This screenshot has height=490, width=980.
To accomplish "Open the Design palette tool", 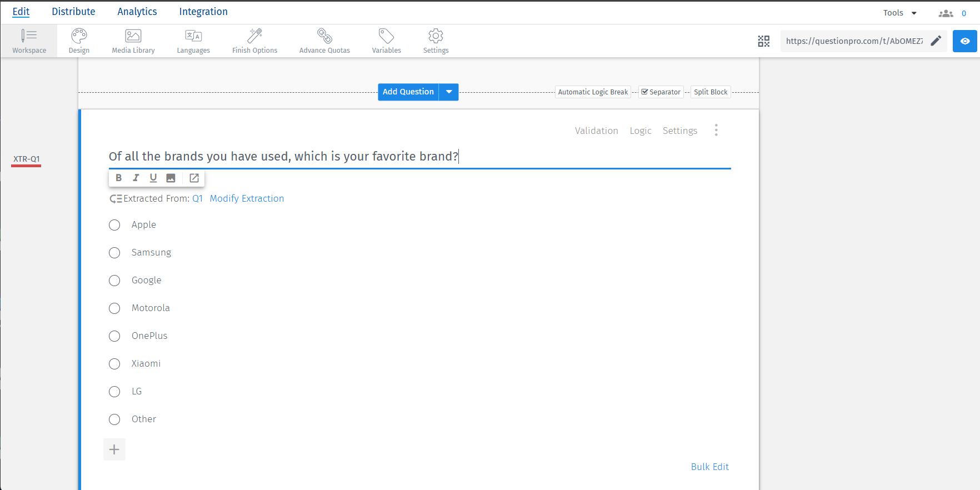I will 79,41.
